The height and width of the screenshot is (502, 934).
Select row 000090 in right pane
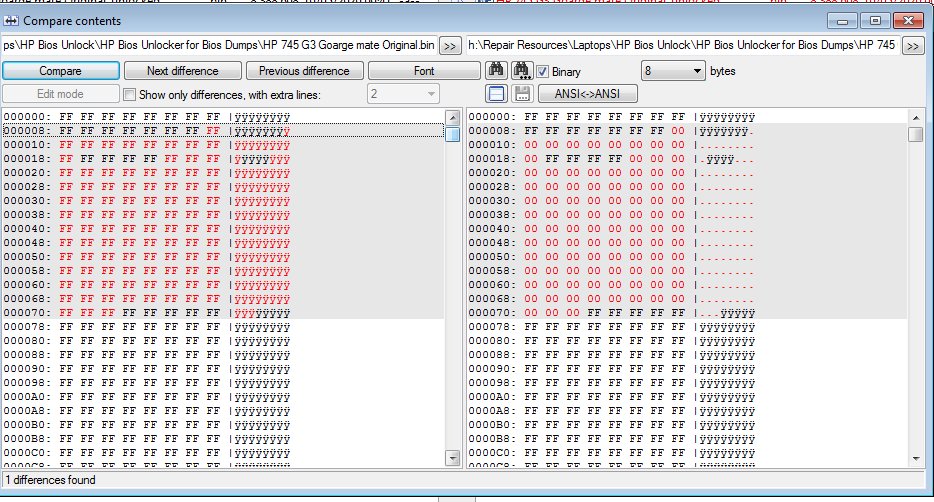(x=687, y=369)
